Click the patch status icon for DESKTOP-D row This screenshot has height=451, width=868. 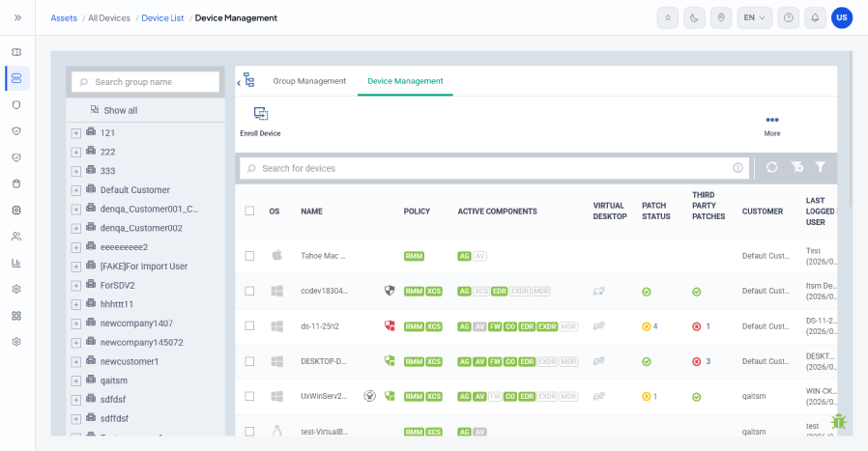(646, 361)
